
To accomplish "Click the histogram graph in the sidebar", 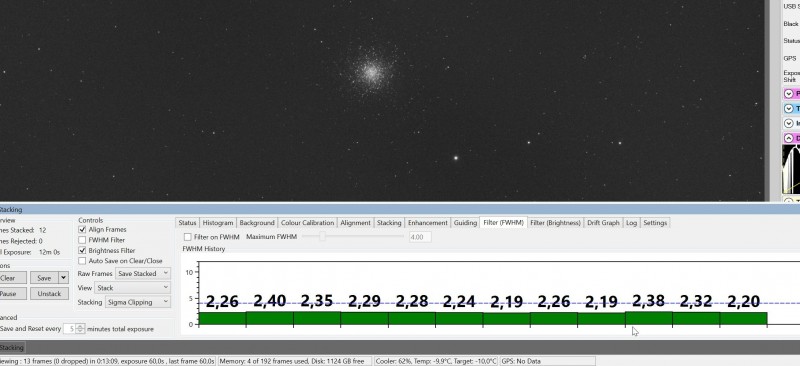I will (791, 169).
